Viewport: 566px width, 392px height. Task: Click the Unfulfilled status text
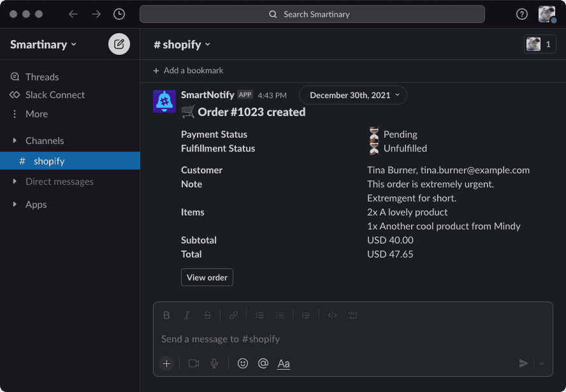coord(405,149)
